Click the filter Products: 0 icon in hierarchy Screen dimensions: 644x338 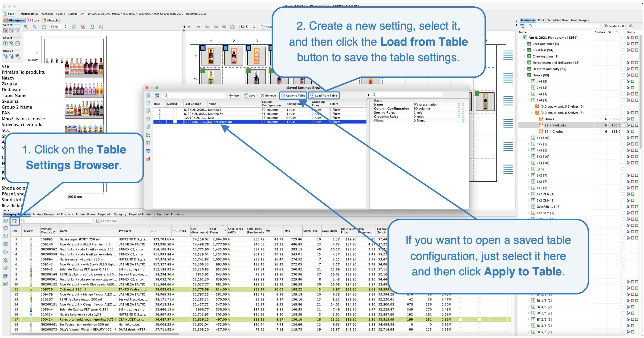(x=614, y=26)
